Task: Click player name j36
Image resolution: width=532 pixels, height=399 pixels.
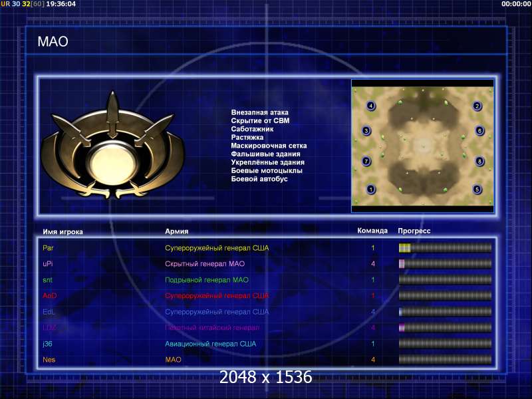Action: pyautogui.click(x=47, y=344)
